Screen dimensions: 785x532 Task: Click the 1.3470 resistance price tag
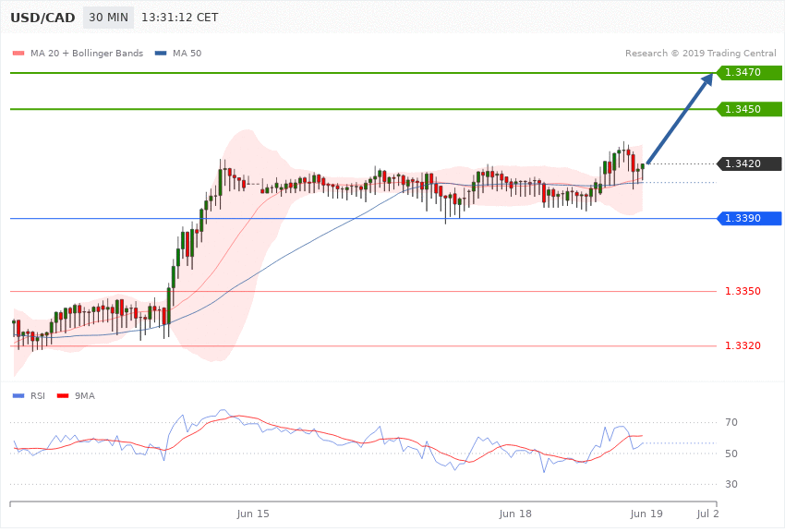(x=750, y=73)
